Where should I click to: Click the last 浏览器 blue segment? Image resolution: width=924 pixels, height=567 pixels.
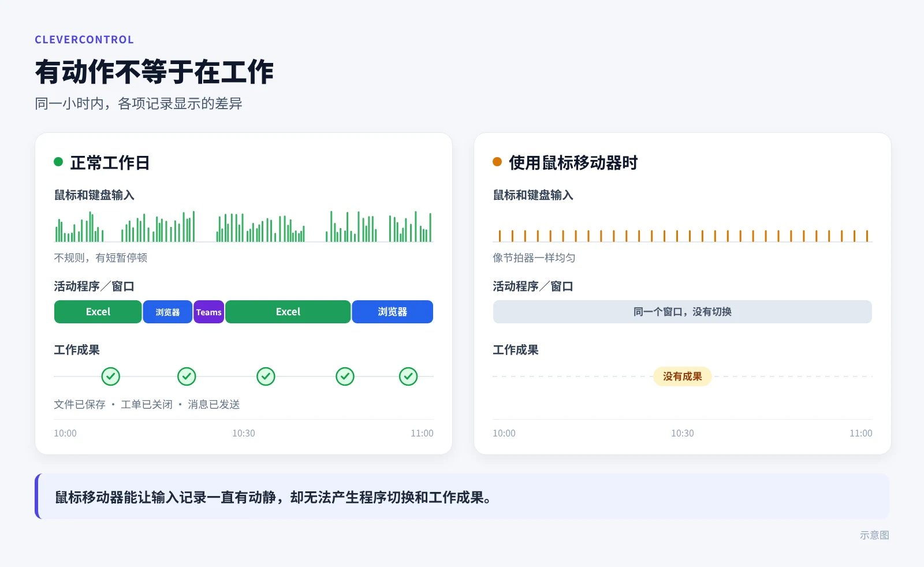click(392, 312)
